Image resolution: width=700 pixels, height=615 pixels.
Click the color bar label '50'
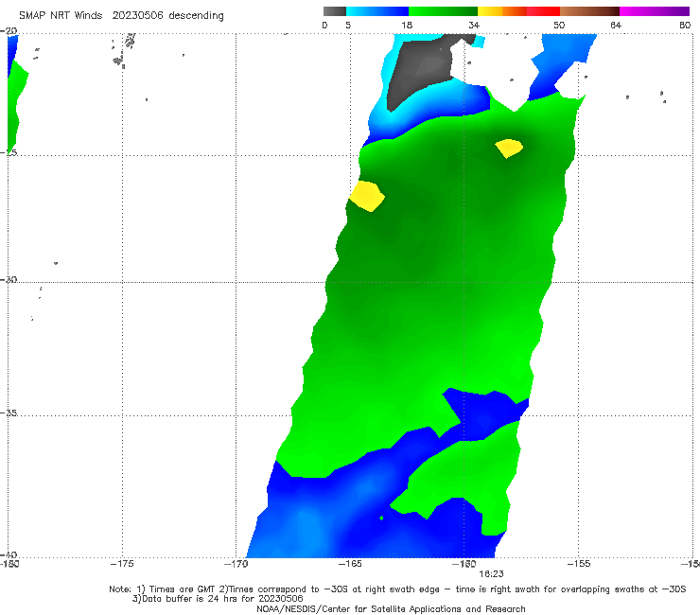[559, 26]
